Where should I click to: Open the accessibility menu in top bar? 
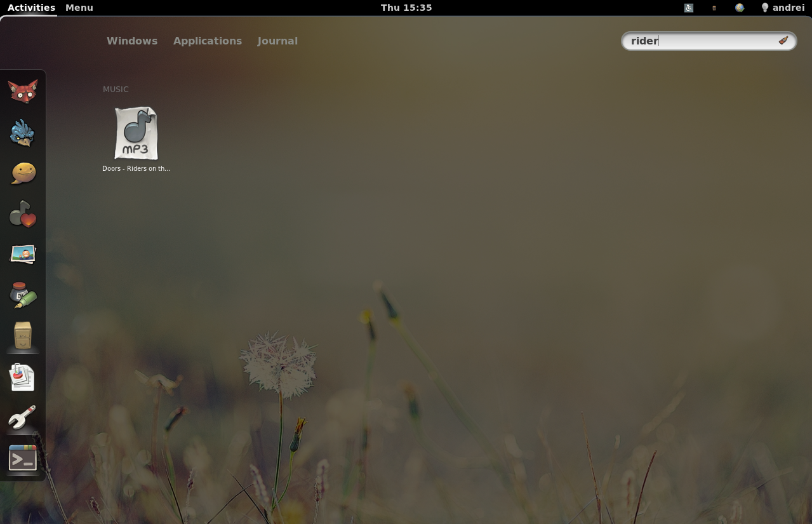point(689,8)
